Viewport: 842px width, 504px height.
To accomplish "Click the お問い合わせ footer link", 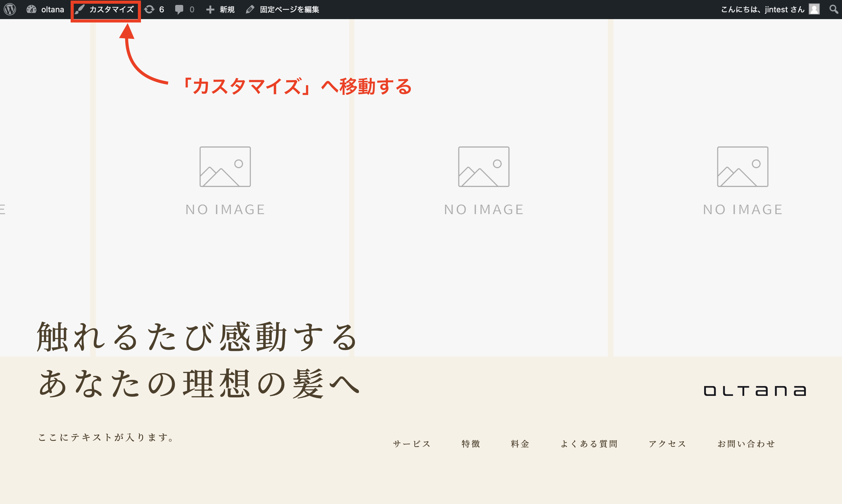I will 746,443.
